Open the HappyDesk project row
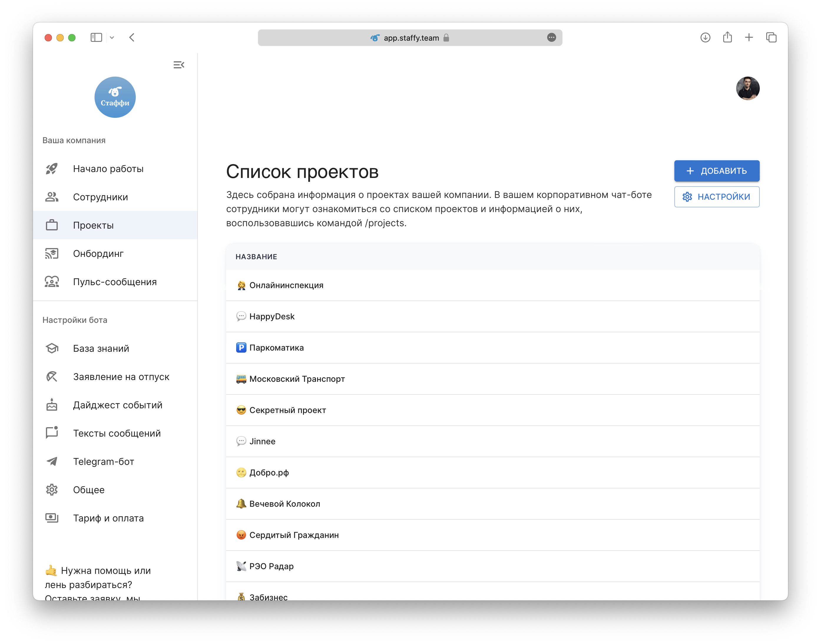The image size is (821, 644). [x=492, y=316]
